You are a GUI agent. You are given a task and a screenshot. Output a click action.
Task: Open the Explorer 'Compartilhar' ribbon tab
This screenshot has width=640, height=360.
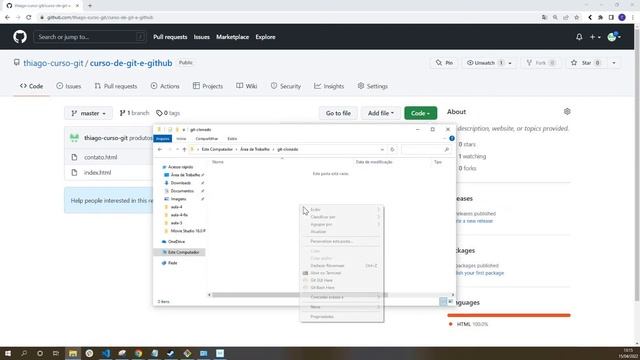coord(207,139)
